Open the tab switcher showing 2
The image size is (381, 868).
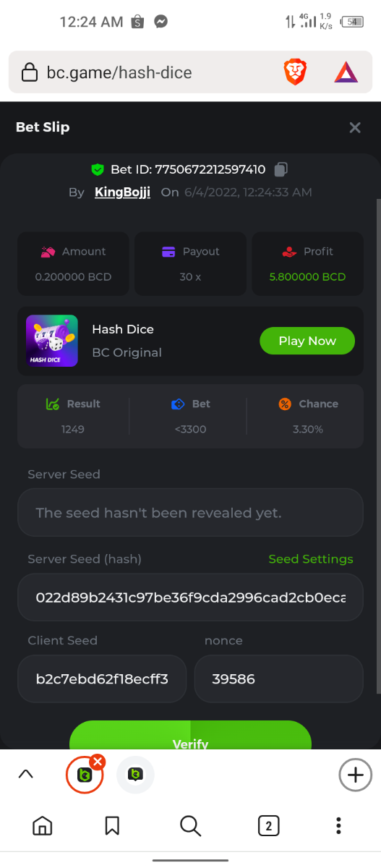click(268, 825)
